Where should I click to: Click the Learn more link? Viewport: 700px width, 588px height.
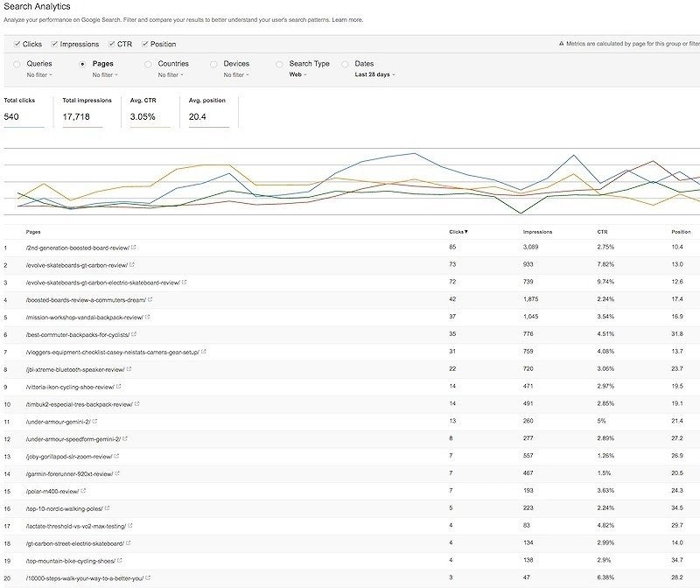(x=347, y=19)
